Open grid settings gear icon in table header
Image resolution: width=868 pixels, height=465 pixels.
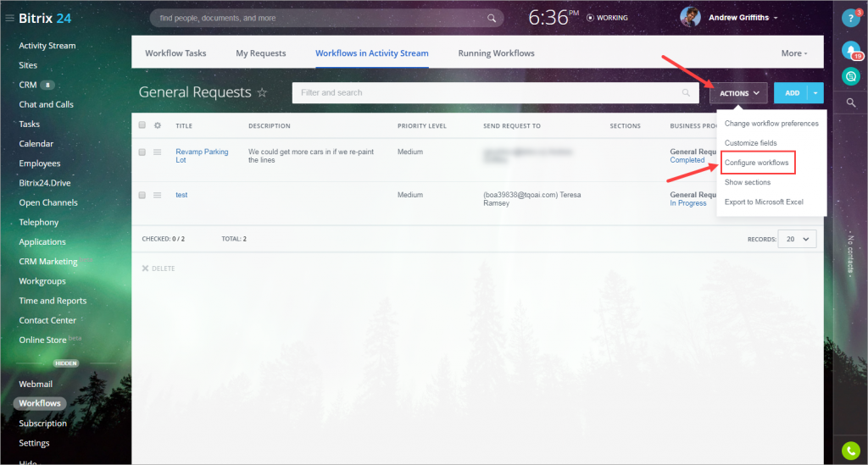158,125
